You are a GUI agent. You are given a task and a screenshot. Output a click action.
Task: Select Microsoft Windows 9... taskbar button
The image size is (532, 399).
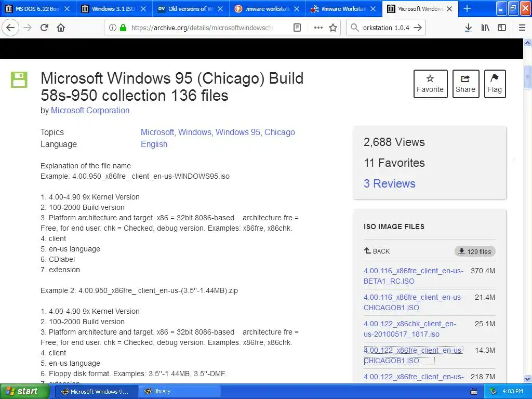point(96,392)
